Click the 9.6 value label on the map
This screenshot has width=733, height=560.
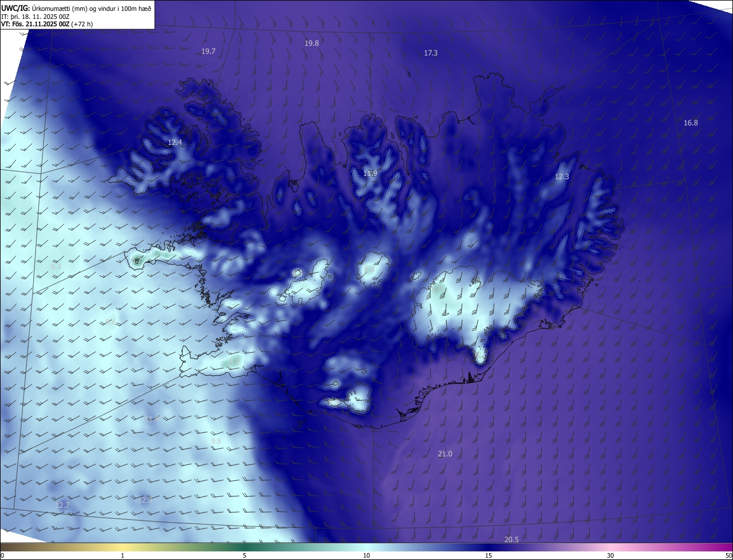pyautogui.click(x=111, y=322)
